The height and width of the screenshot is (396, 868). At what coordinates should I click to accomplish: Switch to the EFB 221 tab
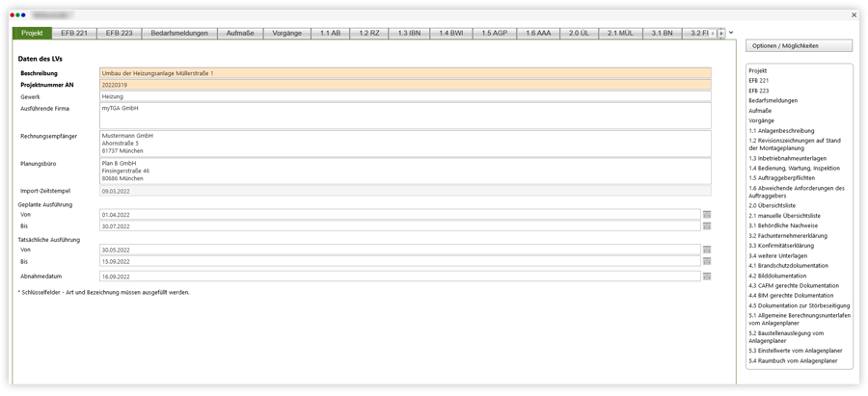[x=74, y=33]
